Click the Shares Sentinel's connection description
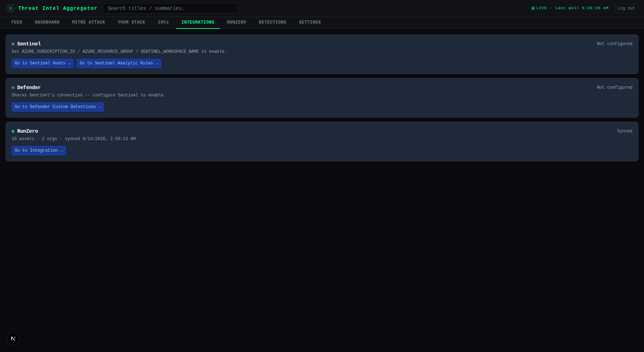This screenshot has height=352, width=644. [89, 95]
